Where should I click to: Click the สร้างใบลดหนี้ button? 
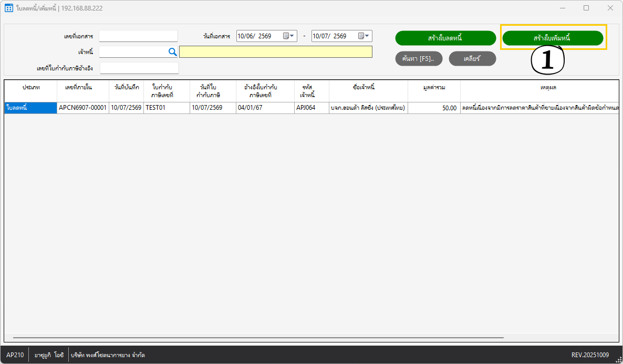[445, 38]
